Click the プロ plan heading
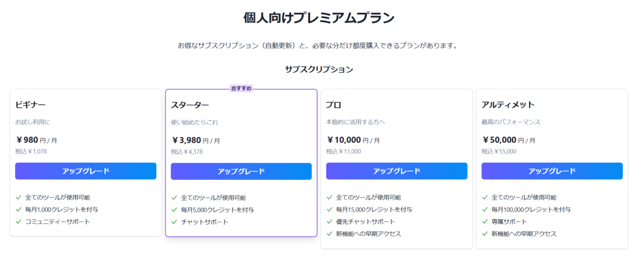 pos(334,104)
